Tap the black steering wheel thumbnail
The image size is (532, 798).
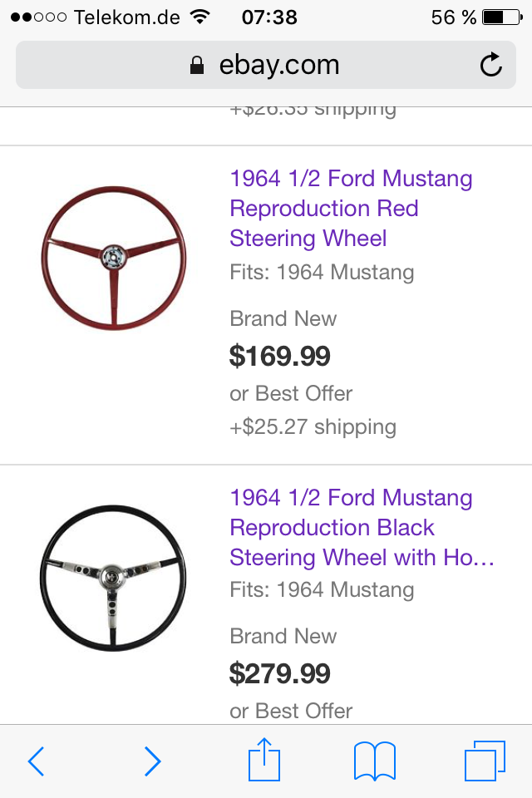(113, 578)
